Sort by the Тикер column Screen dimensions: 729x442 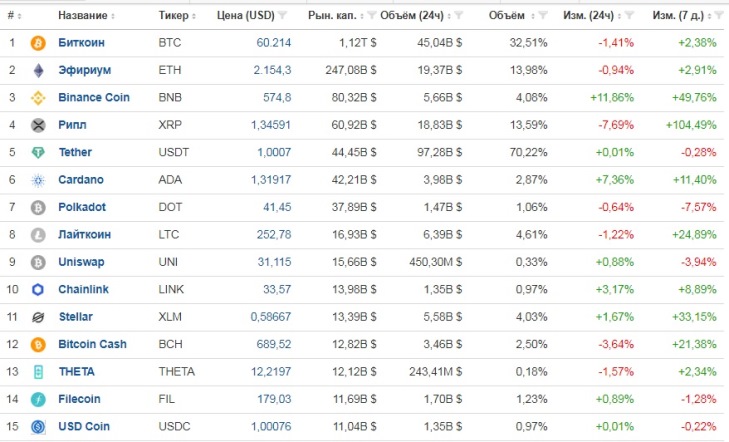pos(177,16)
